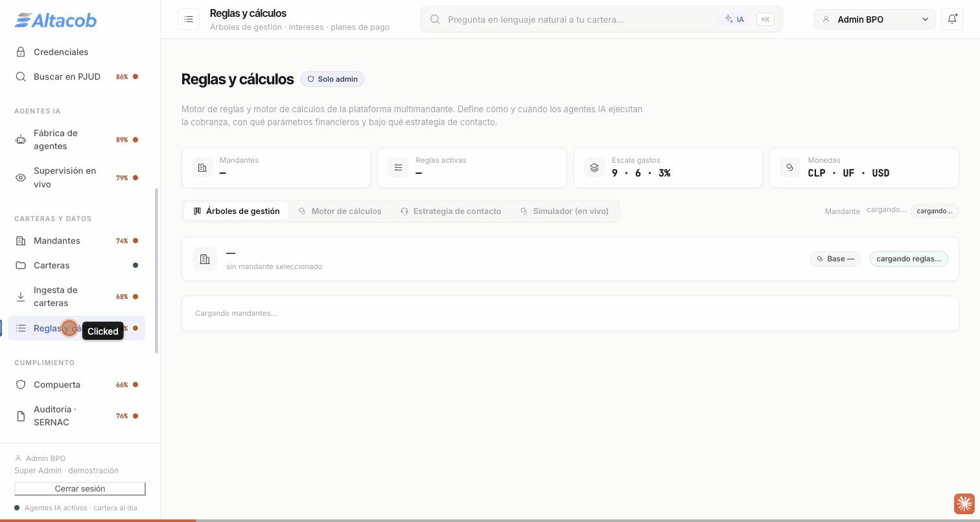Image resolution: width=980 pixels, height=522 pixels.
Task: Click Super Admin · demostración text
Action: pyautogui.click(x=66, y=471)
